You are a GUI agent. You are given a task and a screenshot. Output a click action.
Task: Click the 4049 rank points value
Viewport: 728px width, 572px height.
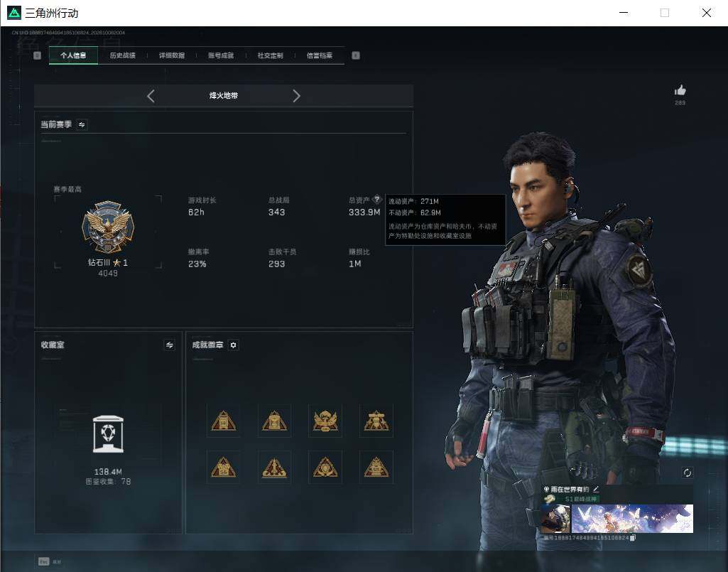coord(108,274)
